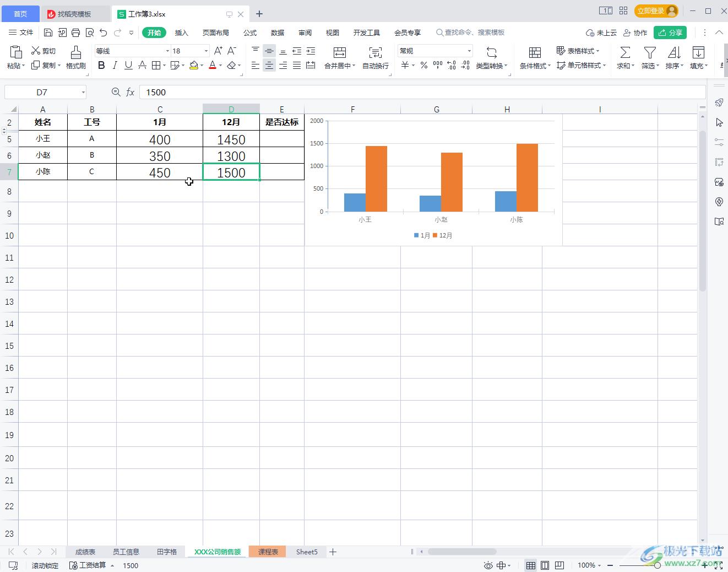Toggle align text right

pos(283,66)
